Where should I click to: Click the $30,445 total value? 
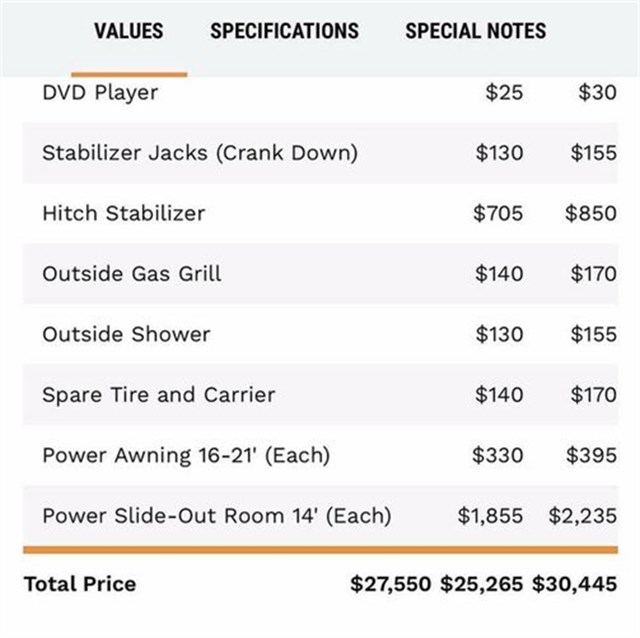pyautogui.click(x=574, y=584)
